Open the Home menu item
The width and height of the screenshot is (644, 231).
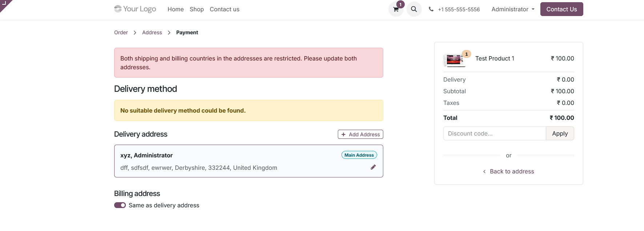tap(176, 9)
